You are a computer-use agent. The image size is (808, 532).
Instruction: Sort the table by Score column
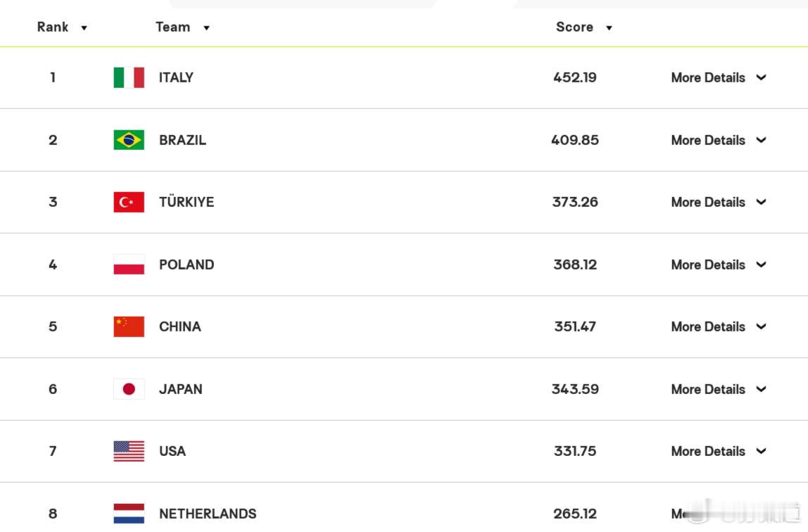pos(584,27)
